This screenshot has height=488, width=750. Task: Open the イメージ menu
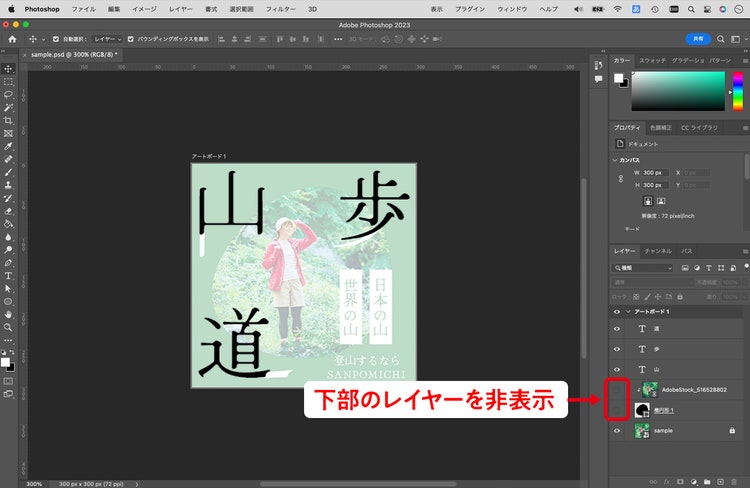pyautogui.click(x=144, y=9)
